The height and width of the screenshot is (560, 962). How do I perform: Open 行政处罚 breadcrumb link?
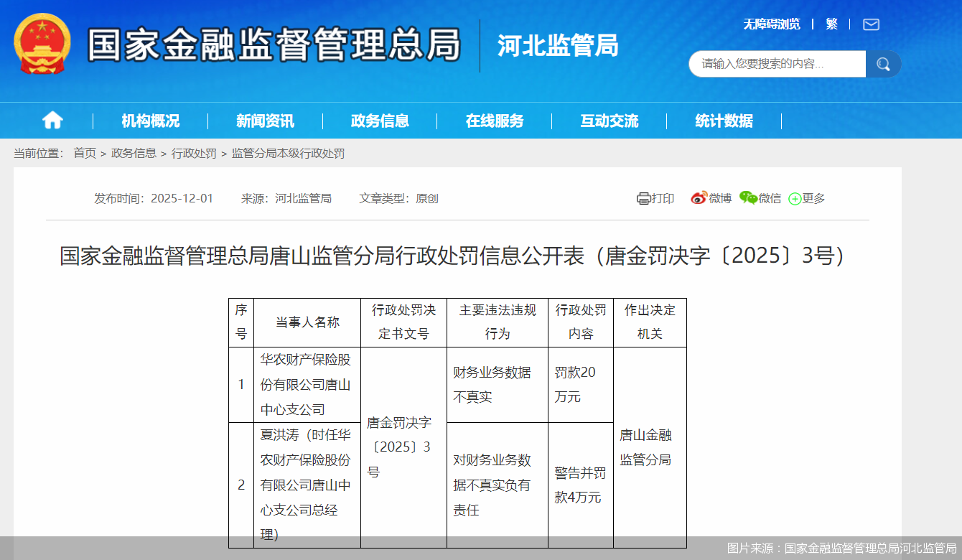click(194, 153)
